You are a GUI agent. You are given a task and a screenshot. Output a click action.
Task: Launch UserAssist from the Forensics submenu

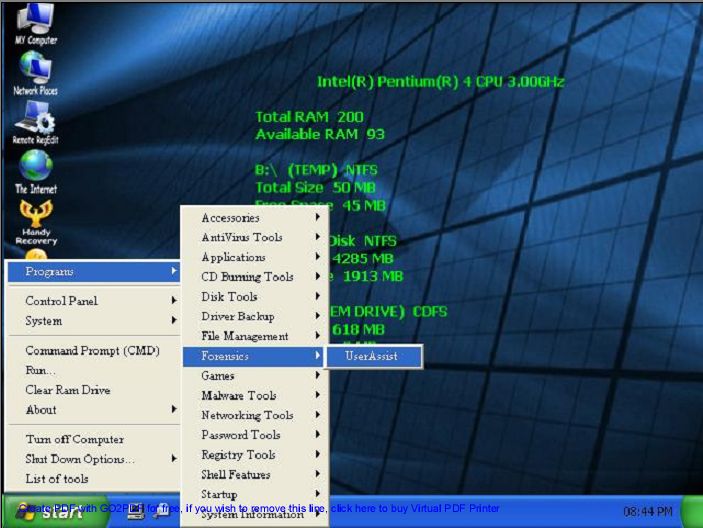pyautogui.click(x=374, y=356)
